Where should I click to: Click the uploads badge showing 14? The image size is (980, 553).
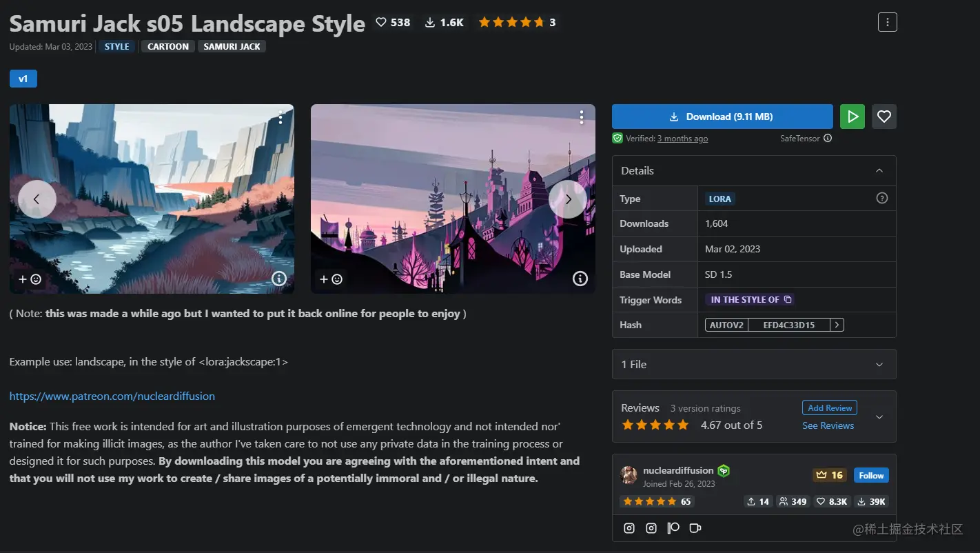click(757, 501)
